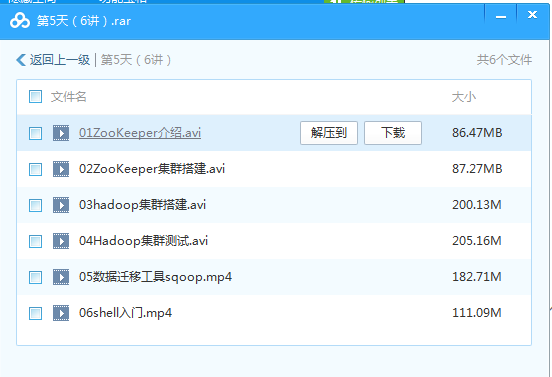Check the box for 02ZooKeeper集群搭建.avi
Image resolution: width=552 pixels, height=377 pixels.
tap(36, 169)
